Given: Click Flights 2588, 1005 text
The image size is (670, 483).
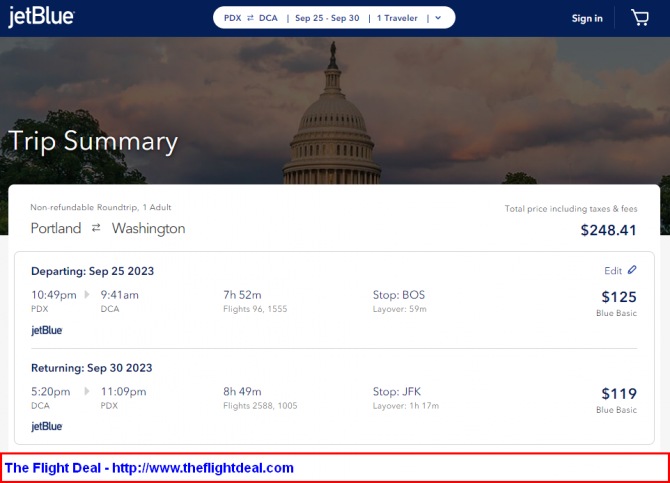Looking at the screenshot, I should 260,405.
